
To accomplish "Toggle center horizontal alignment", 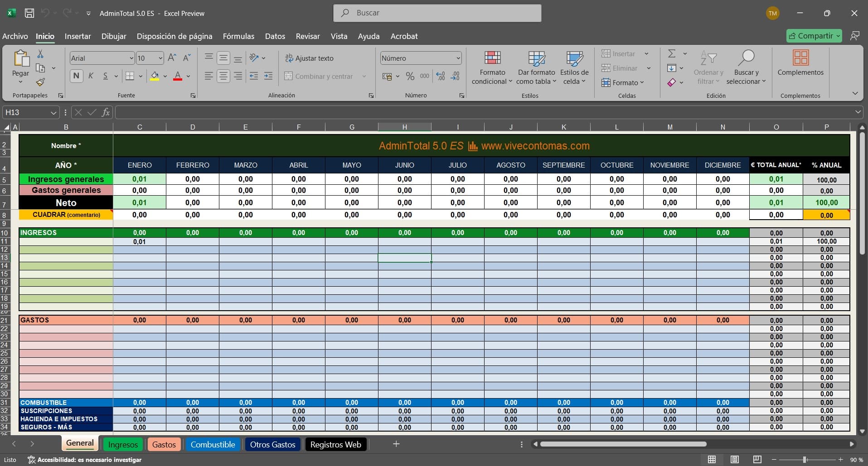I will pos(223,76).
